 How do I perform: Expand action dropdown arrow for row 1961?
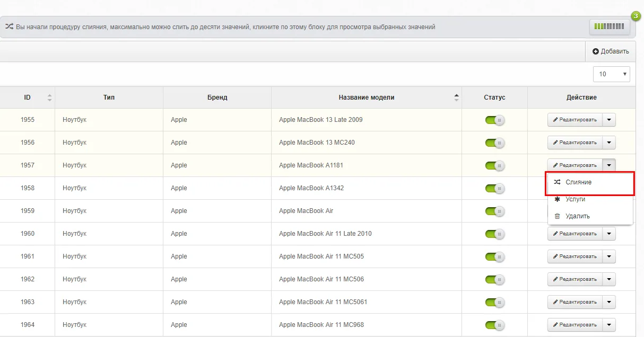tap(609, 256)
